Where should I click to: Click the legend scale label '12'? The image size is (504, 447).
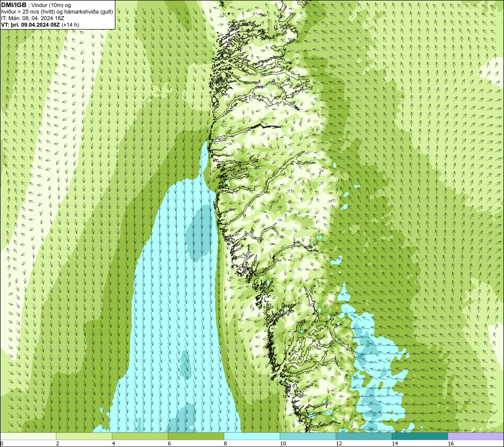point(339,443)
